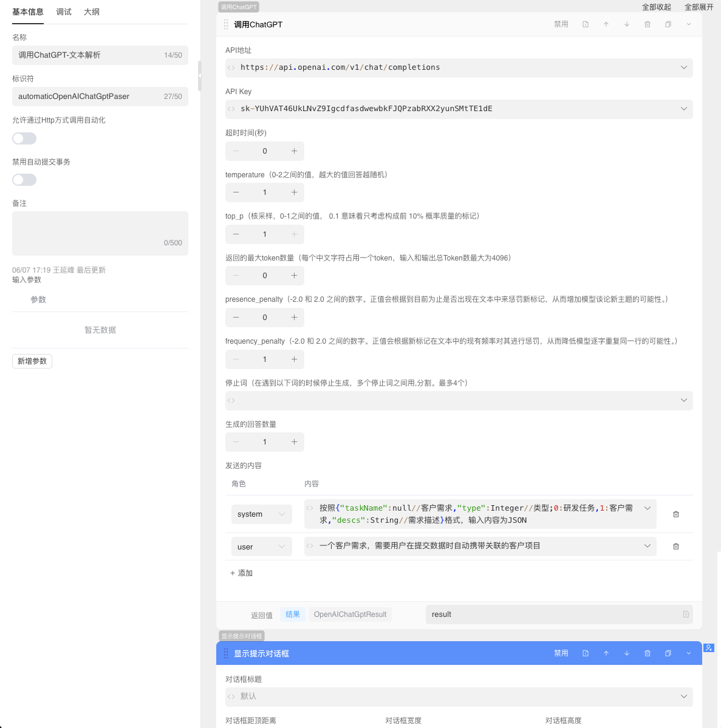Switch to the 调试 tab

coord(63,12)
